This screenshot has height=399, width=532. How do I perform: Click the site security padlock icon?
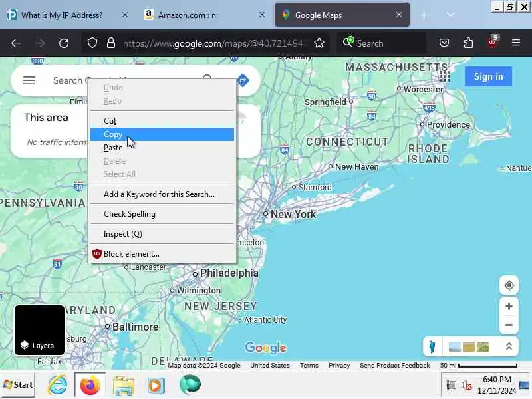pyautogui.click(x=111, y=43)
